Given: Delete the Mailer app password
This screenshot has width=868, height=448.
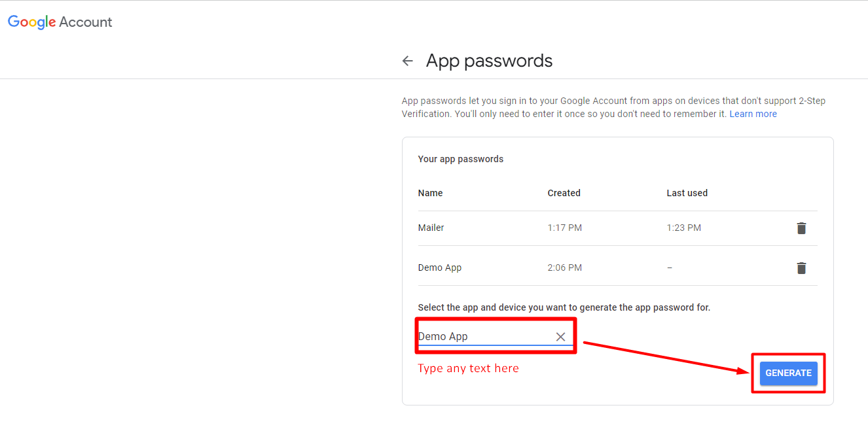Looking at the screenshot, I should point(801,228).
